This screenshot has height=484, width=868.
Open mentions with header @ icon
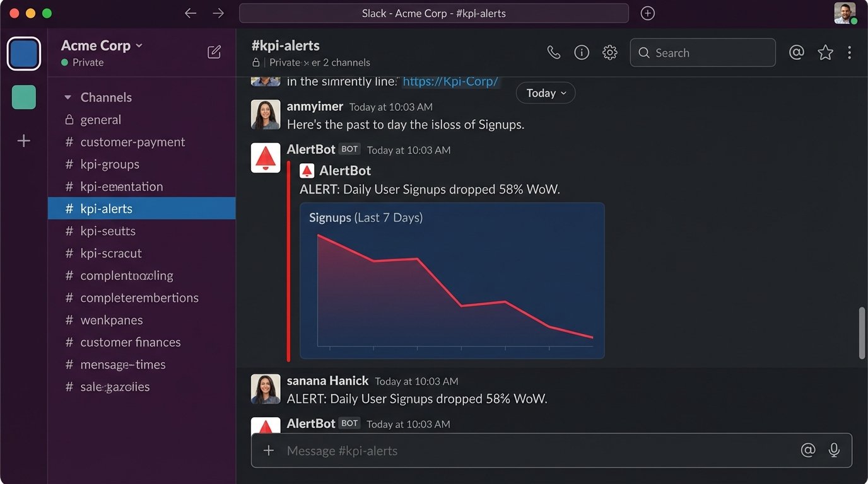click(797, 53)
